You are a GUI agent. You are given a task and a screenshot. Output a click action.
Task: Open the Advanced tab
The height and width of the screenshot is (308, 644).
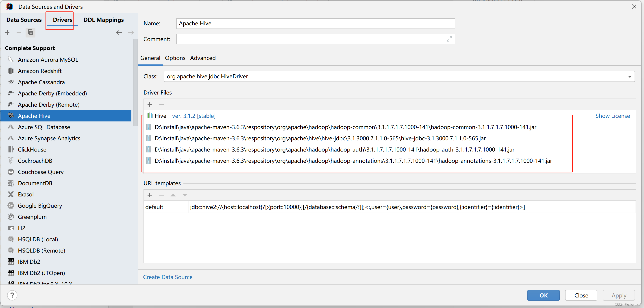click(203, 58)
